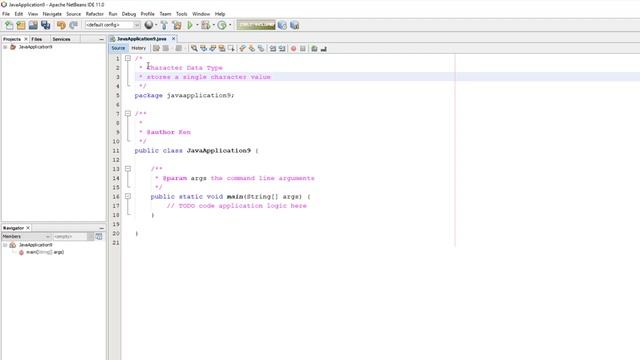Open the Navigate menu

point(52,14)
